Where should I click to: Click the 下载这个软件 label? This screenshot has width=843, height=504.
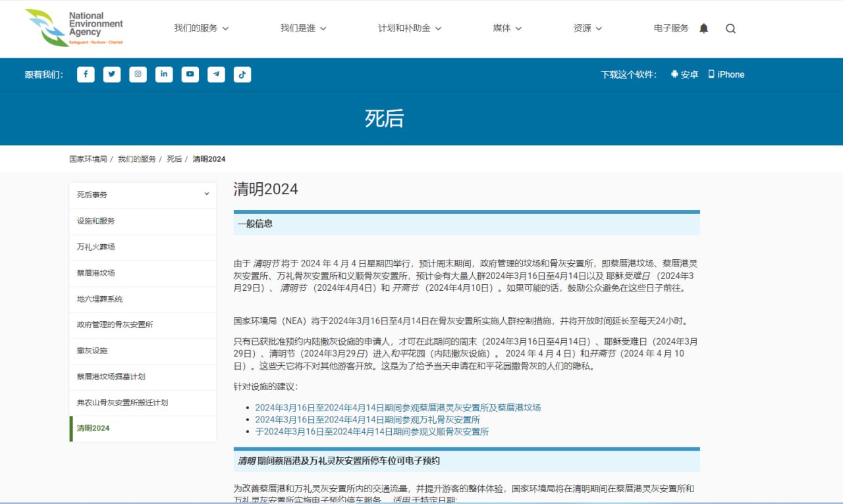[629, 74]
